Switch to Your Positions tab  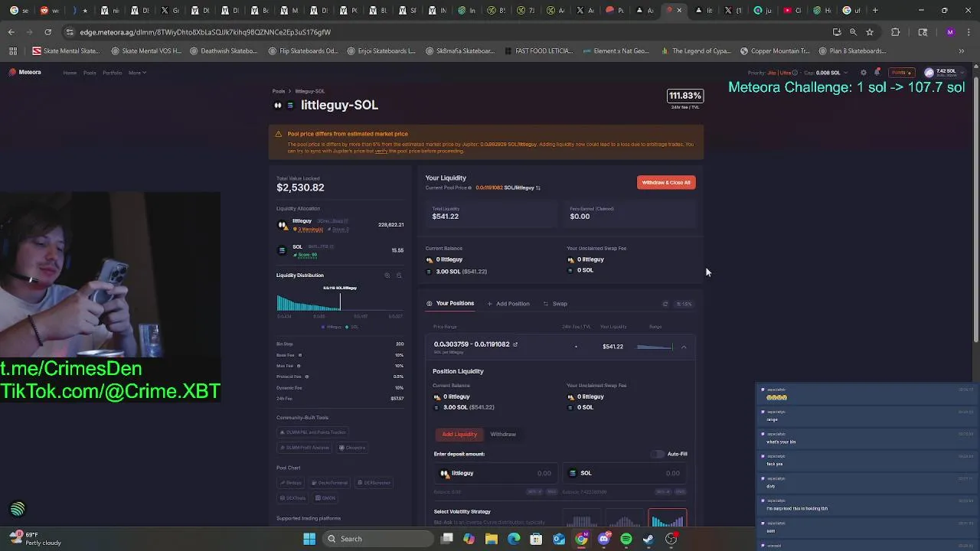(x=450, y=304)
